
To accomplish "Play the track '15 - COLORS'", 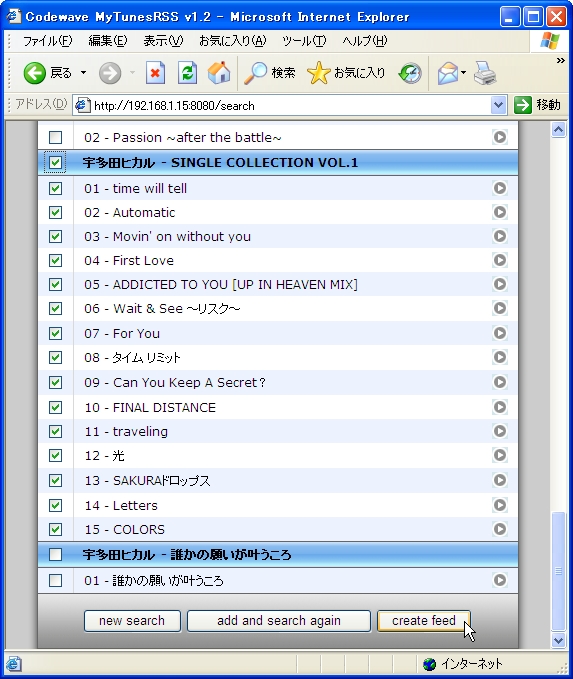I will tap(499, 529).
